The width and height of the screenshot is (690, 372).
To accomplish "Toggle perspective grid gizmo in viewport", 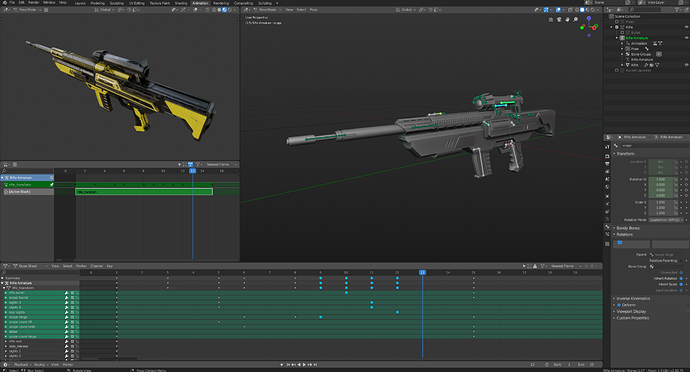I will tap(551, 19).
